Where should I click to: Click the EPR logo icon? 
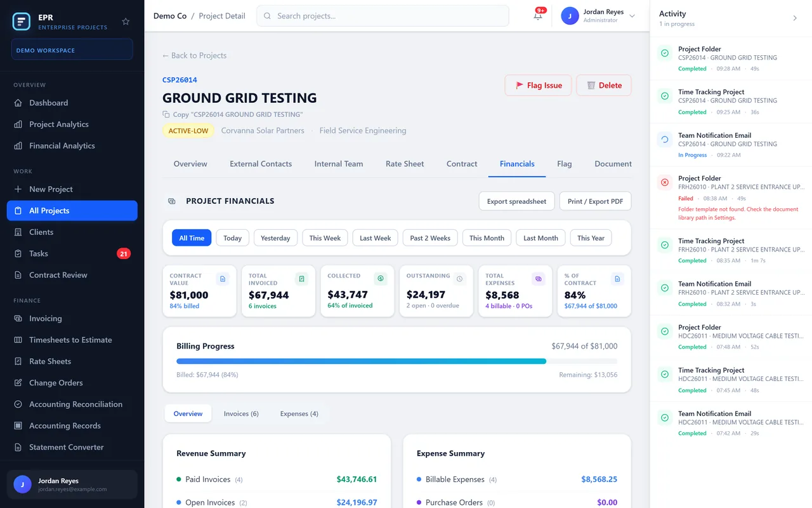coord(22,22)
